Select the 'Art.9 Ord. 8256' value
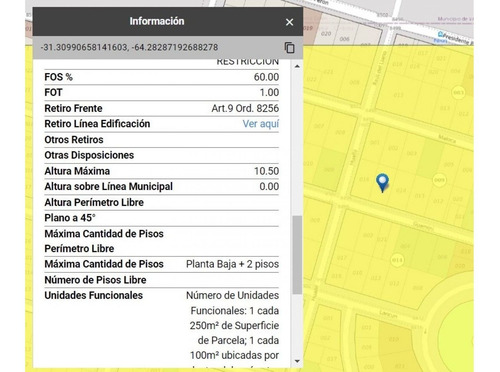500x372 pixels. (245, 108)
